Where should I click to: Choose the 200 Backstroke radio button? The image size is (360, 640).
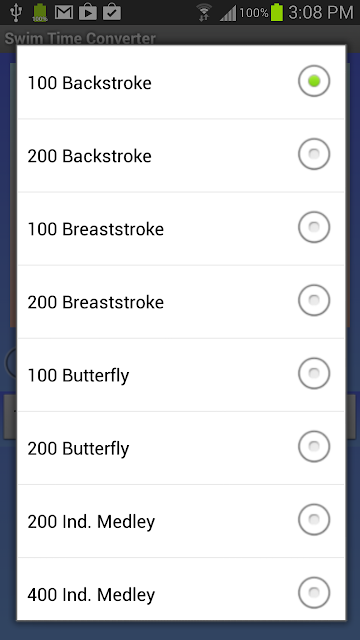click(x=313, y=154)
